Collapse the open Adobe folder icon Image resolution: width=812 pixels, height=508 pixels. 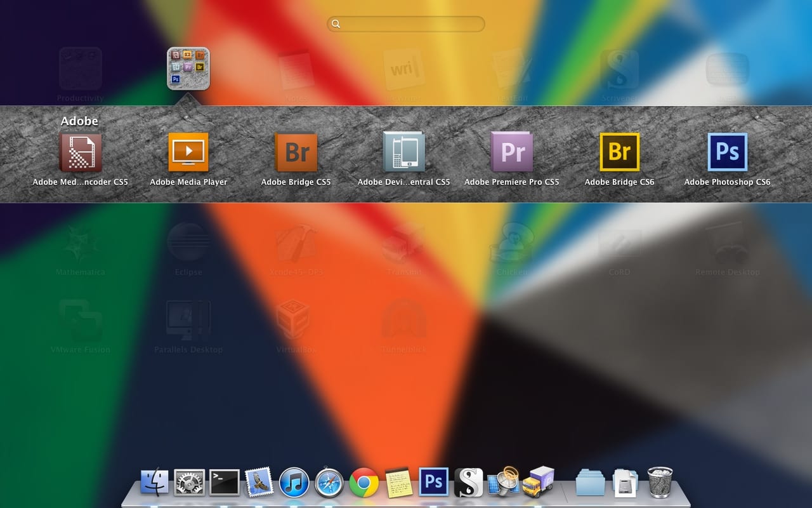188,69
